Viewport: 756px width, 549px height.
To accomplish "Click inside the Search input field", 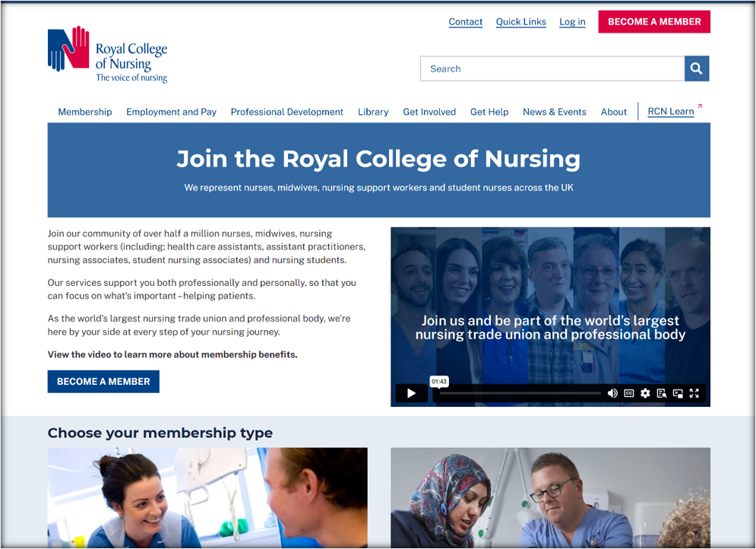I will coord(552,68).
